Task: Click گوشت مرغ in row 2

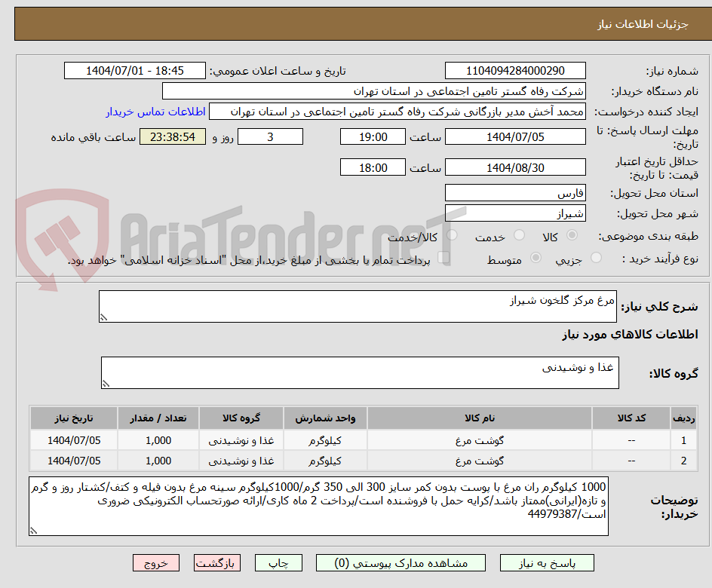Action: click(x=480, y=461)
